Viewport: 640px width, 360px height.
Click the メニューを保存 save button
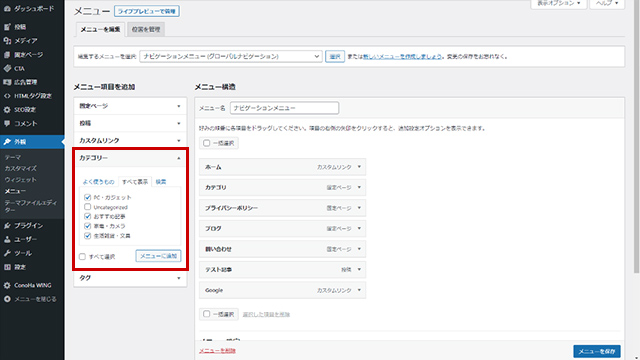coord(597,351)
